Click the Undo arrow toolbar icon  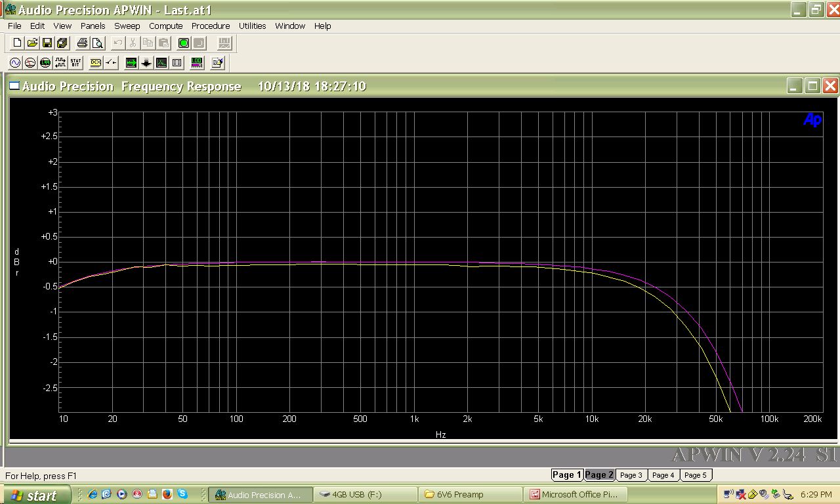click(x=117, y=43)
